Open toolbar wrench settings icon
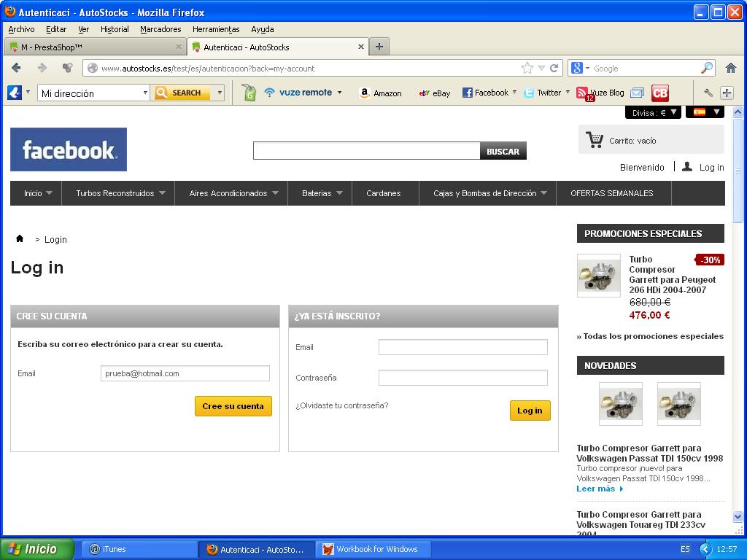 coord(708,93)
